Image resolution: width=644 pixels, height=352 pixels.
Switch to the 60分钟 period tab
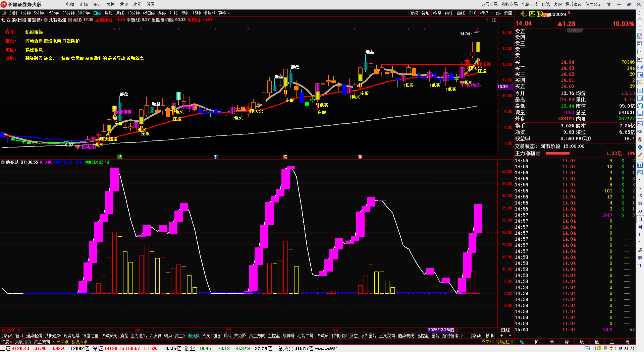(x=84, y=13)
